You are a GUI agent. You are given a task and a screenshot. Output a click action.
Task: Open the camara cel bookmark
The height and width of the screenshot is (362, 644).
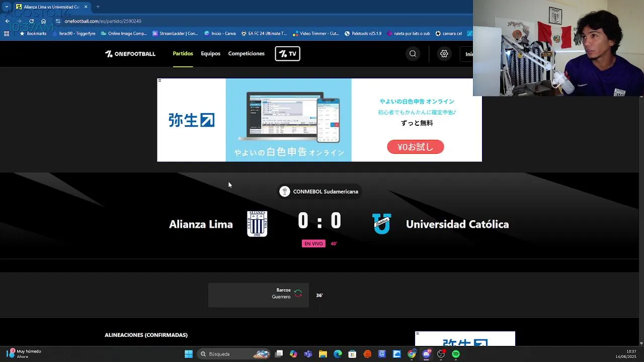pos(448,34)
